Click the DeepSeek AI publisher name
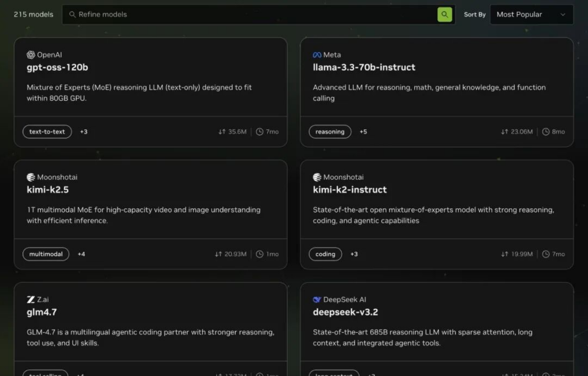The image size is (588, 376). pos(345,299)
